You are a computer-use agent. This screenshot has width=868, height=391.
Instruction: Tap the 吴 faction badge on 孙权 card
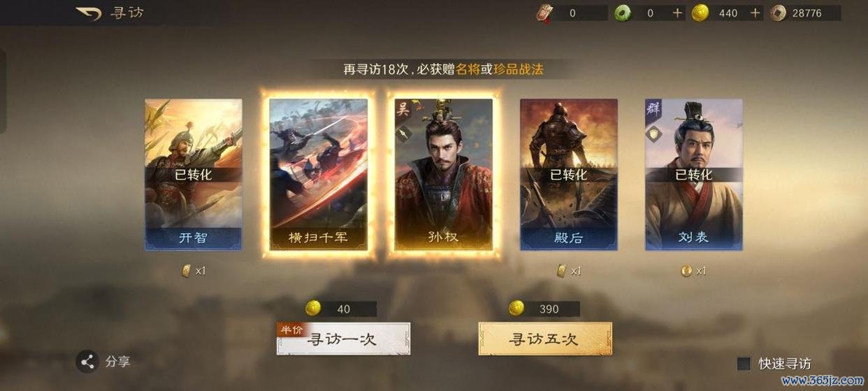click(x=403, y=109)
